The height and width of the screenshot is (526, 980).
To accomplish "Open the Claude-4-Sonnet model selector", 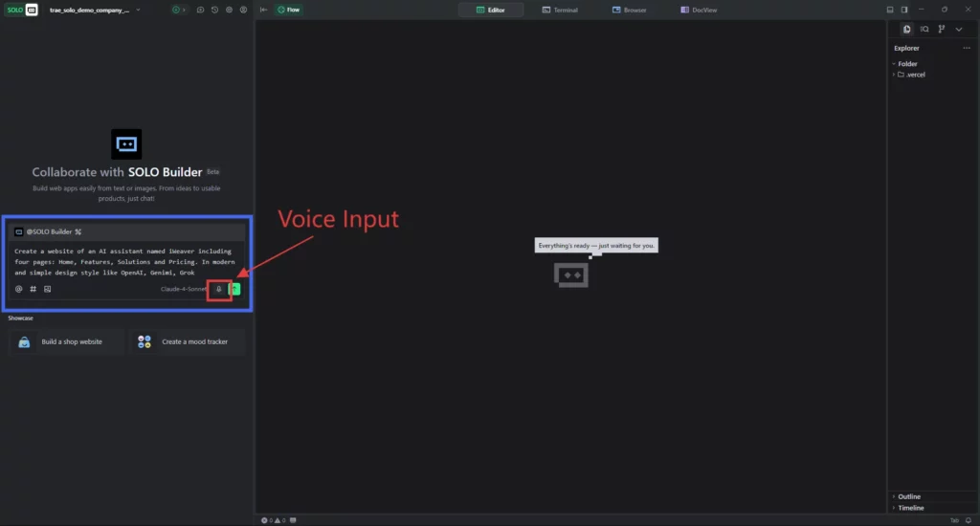I will [183, 289].
